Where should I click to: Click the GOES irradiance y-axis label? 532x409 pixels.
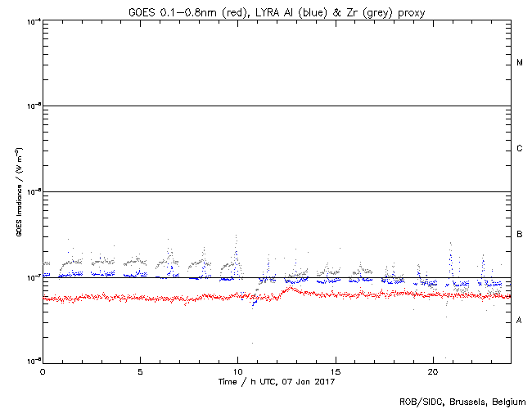17,191
